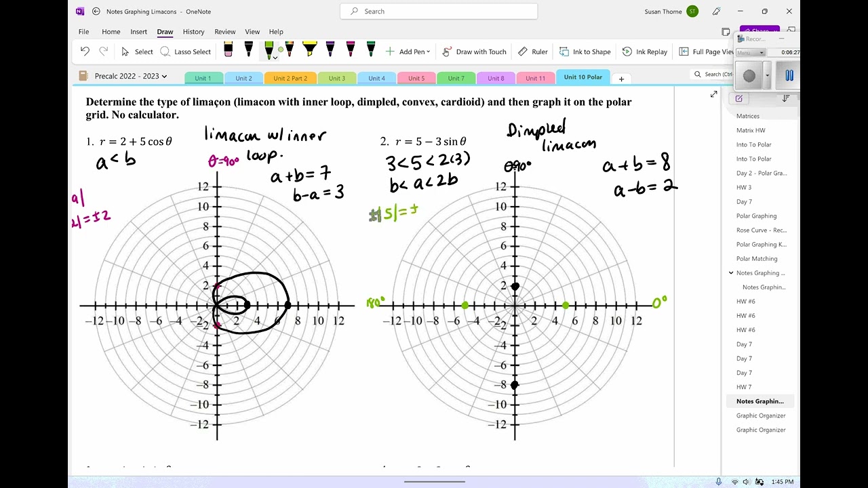Select the black pen
This screenshot has width=868, height=488.
248,49
